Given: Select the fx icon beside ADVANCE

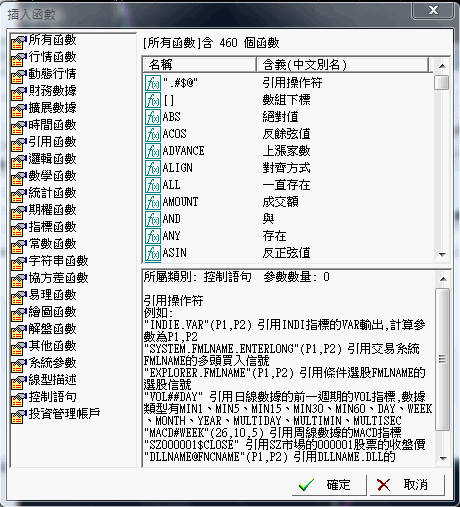Looking at the screenshot, I should pos(153,151).
